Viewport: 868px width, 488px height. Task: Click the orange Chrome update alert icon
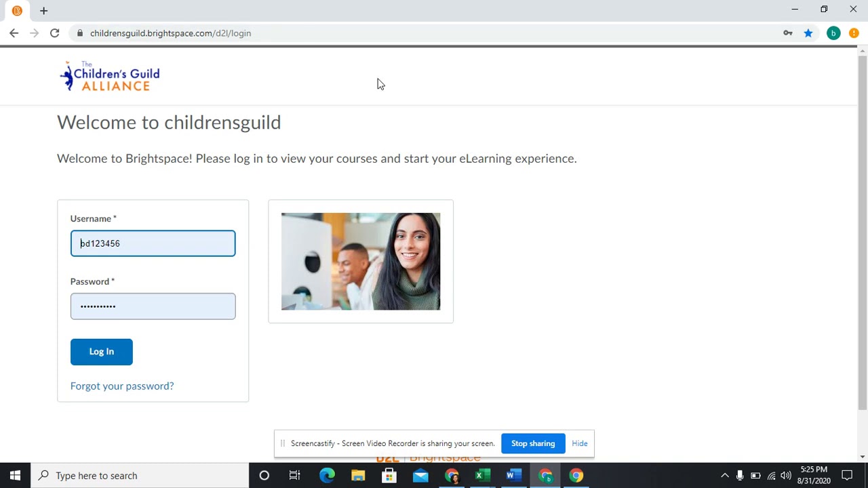(854, 33)
